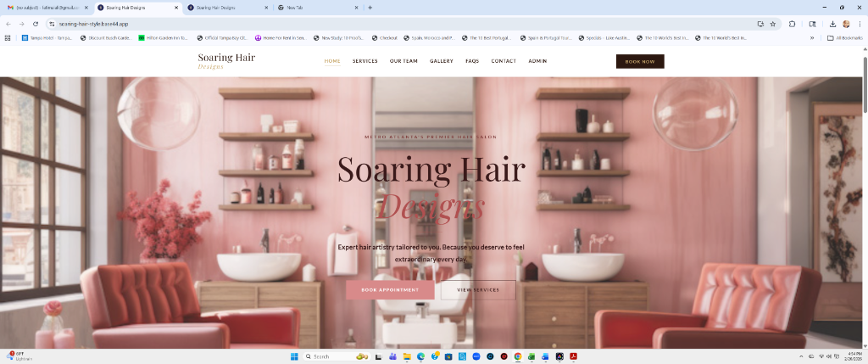Open the Checkout bookmark
The width and height of the screenshot is (868, 364).
tap(385, 37)
